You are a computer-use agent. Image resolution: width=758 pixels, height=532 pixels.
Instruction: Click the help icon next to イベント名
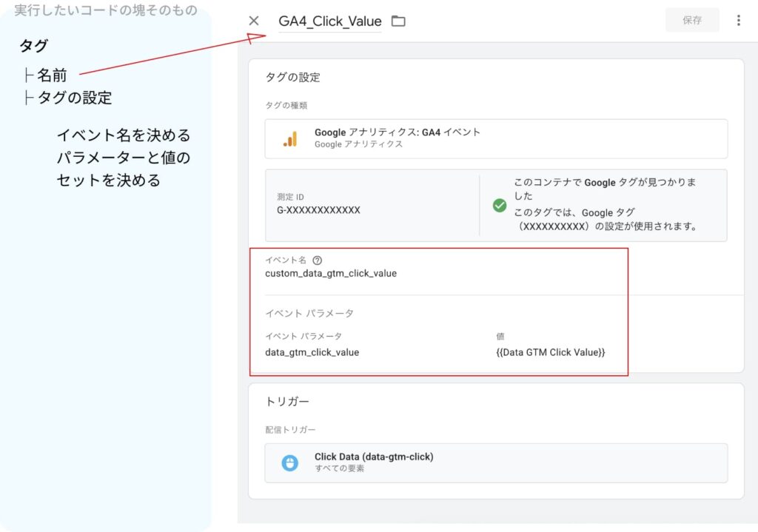[x=318, y=260]
